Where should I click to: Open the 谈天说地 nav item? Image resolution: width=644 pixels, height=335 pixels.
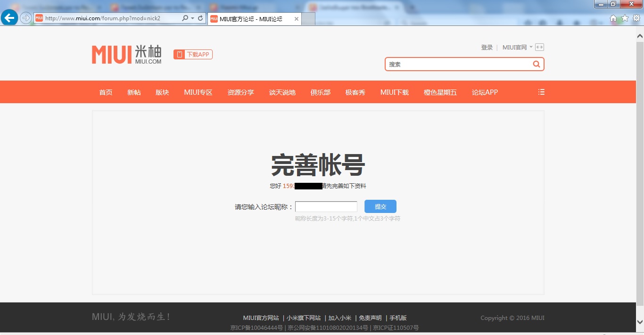(282, 92)
